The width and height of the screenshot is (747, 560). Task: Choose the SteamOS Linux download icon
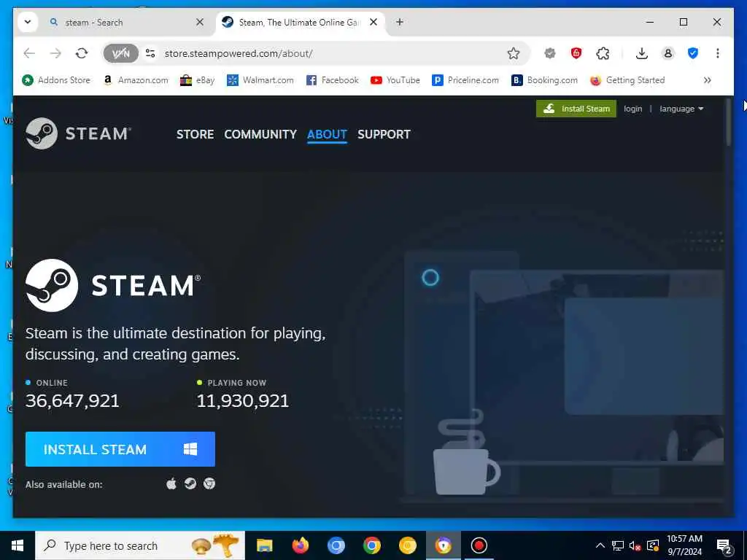[x=190, y=484]
